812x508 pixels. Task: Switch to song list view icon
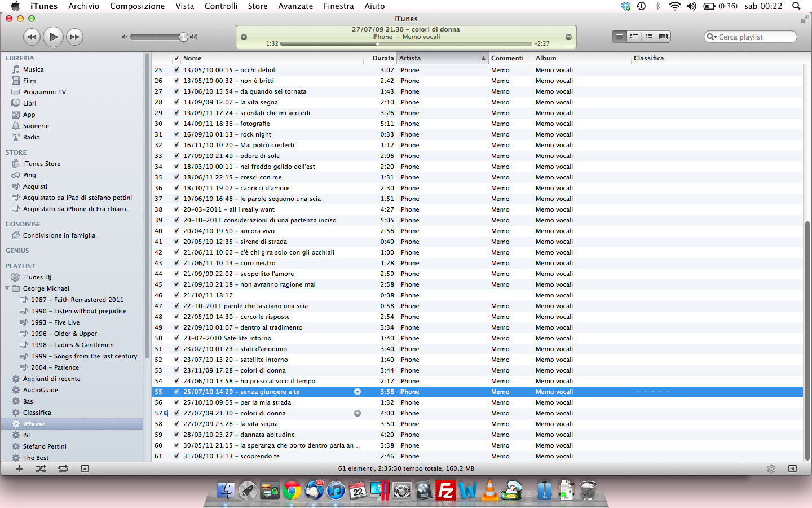(x=619, y=37)
